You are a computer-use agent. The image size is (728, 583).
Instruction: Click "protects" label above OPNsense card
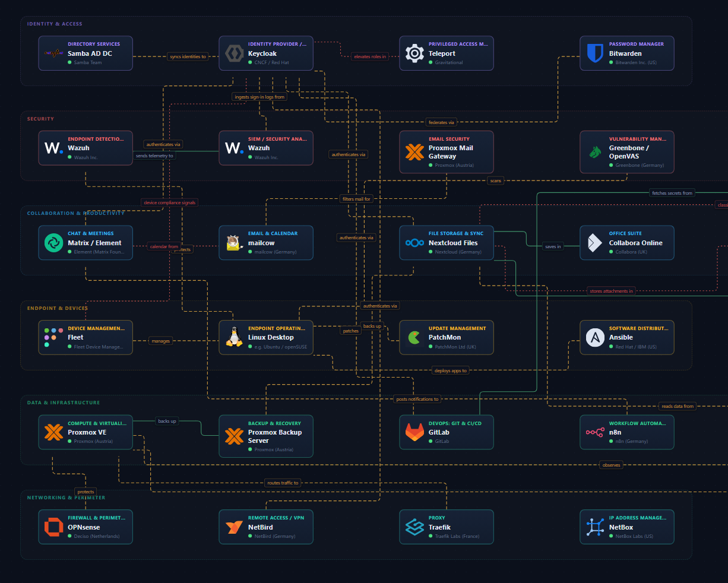coord(86,492)
